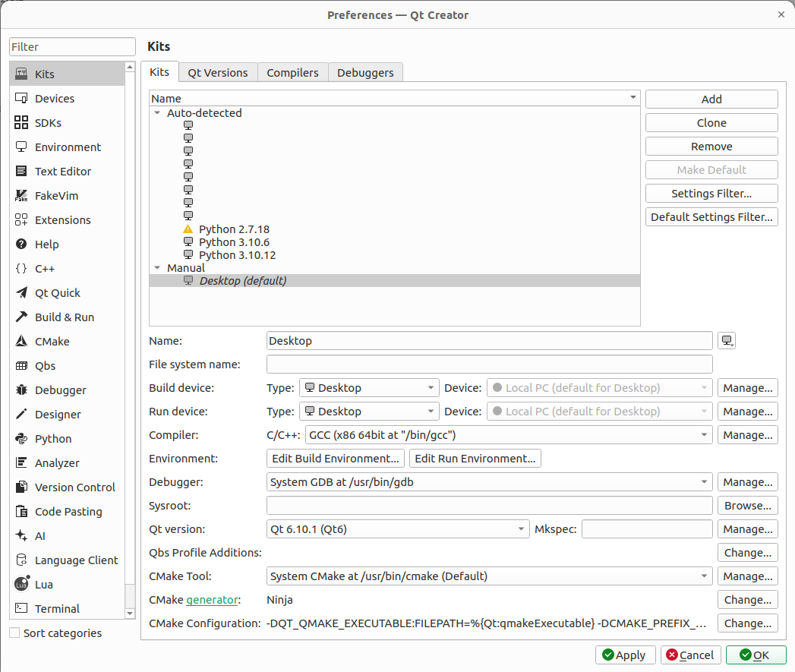Click the kit Name text field

pos(489,341)
